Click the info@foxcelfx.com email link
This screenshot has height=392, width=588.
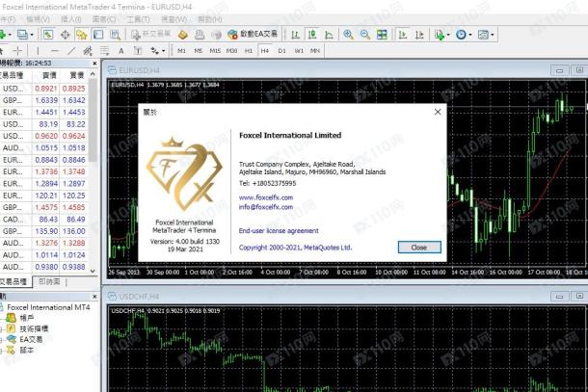pyautogui.click(x=266, y=207)
